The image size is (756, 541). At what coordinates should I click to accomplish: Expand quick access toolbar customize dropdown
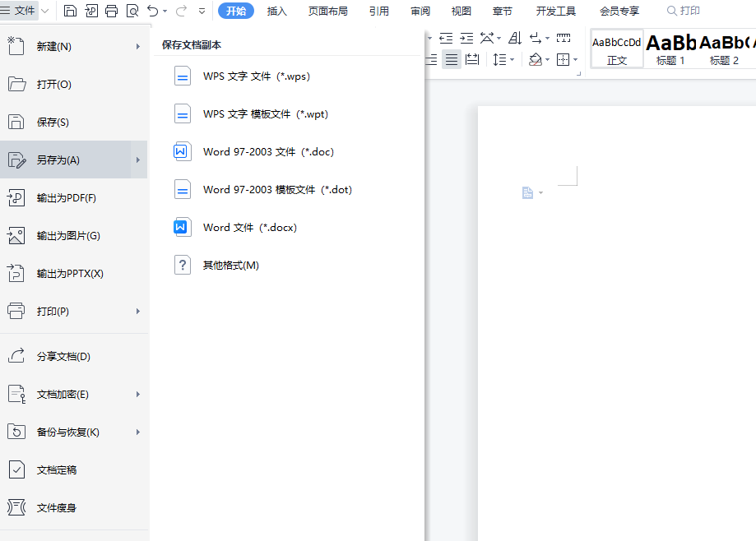202,11
